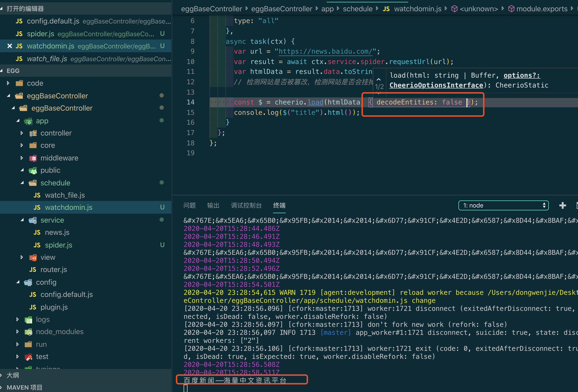Click the middleware folder icon
This screenshot has width=578, height=392.
[33, 158]
